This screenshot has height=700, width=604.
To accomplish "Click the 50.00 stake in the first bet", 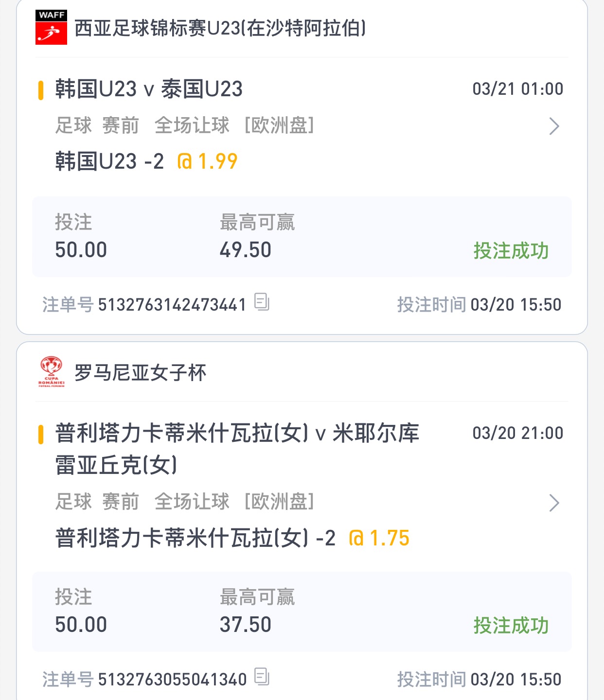I will coord(81,250).
